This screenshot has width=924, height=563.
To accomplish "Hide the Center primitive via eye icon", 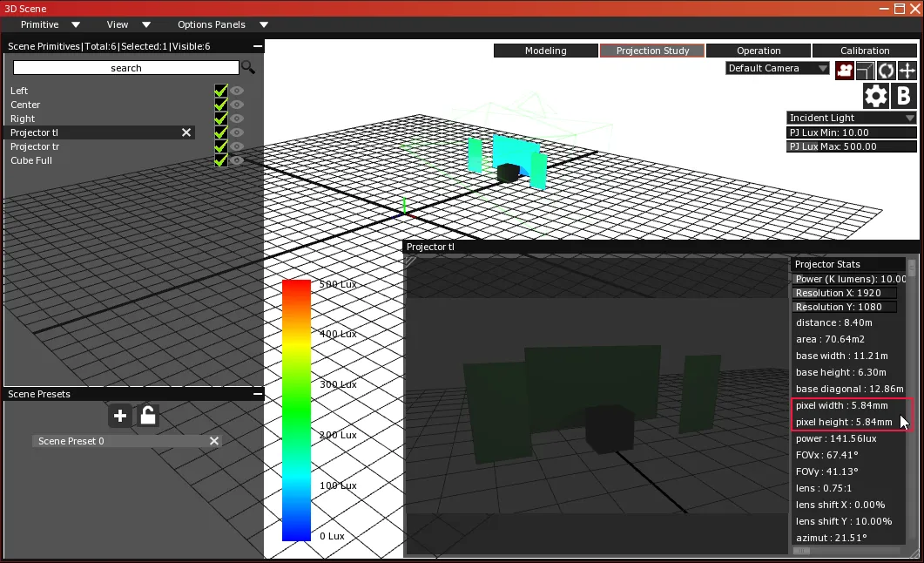I will point(237,105).
